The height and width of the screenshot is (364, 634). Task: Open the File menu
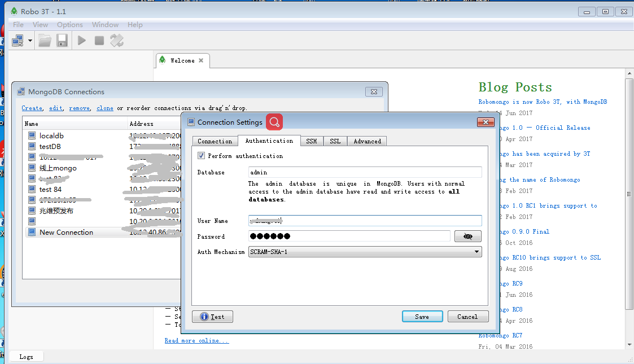[18, 25]
